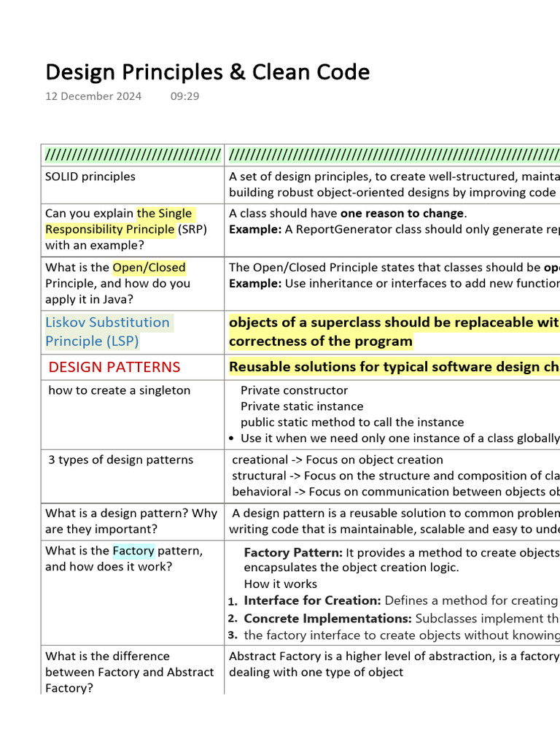Screen dimensions: 560x747
Task: Click the blue 'Liskov Substitution Principle (LSP)' heading
Action: 107,332
